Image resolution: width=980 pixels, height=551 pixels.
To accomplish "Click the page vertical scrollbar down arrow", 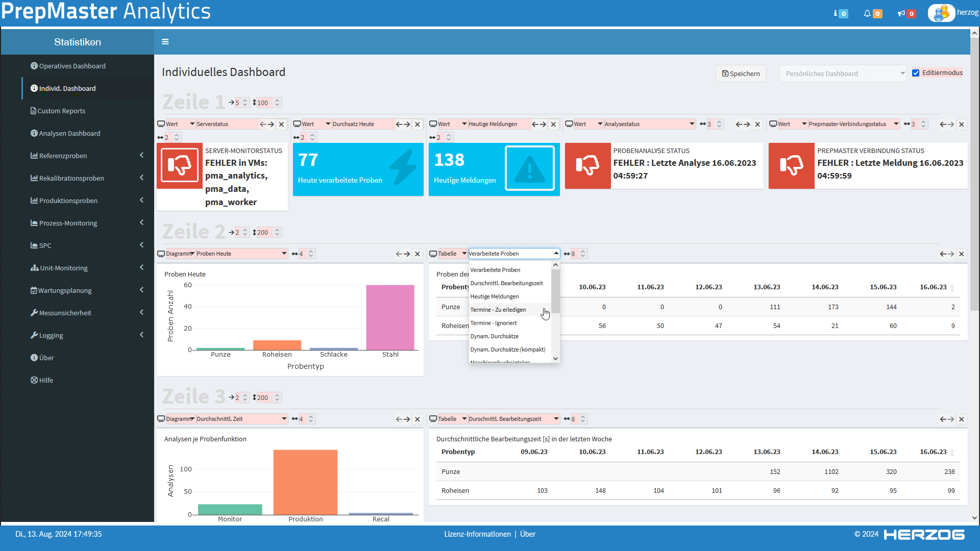I will (975, 517).
